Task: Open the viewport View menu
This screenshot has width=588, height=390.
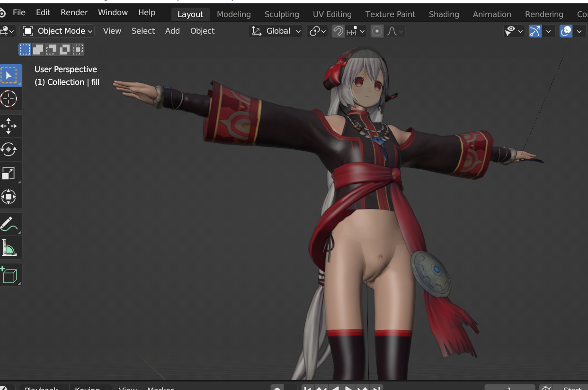Action: (x=112, y=31)
